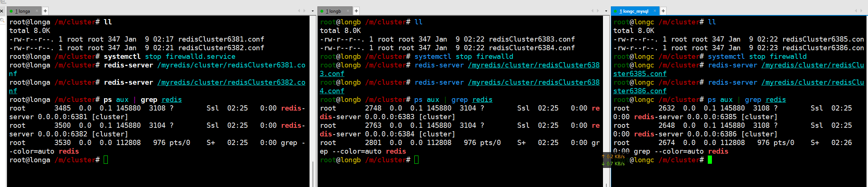The width and height of the screenshot is (868, 187).
Task: Select the longc_mysql session tab
Action: [635, 11]
